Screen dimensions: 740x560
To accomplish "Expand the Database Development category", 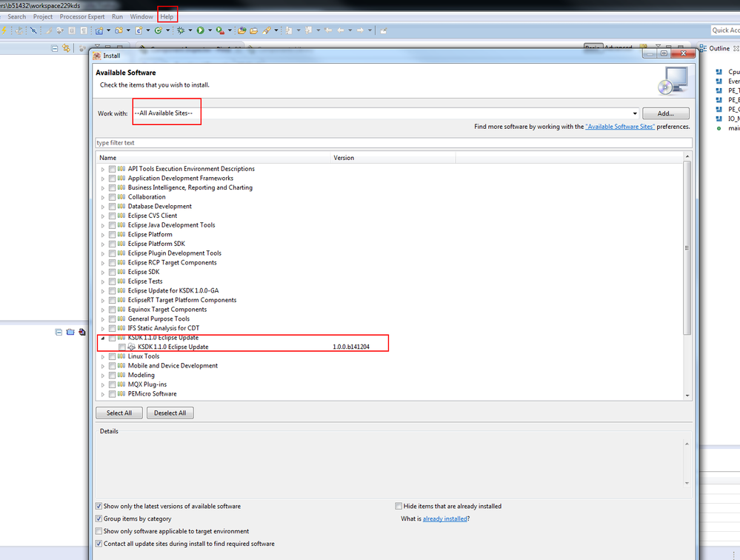I will tap(102, 207).
